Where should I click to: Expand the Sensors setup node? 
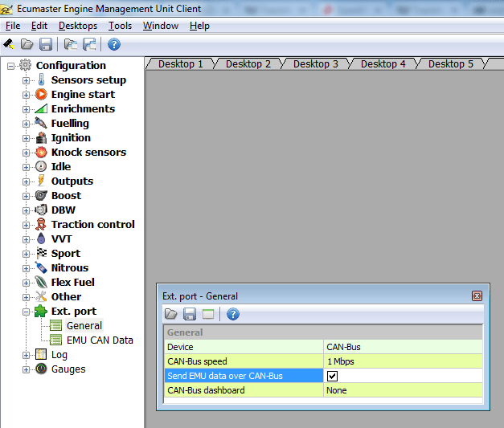26,80
